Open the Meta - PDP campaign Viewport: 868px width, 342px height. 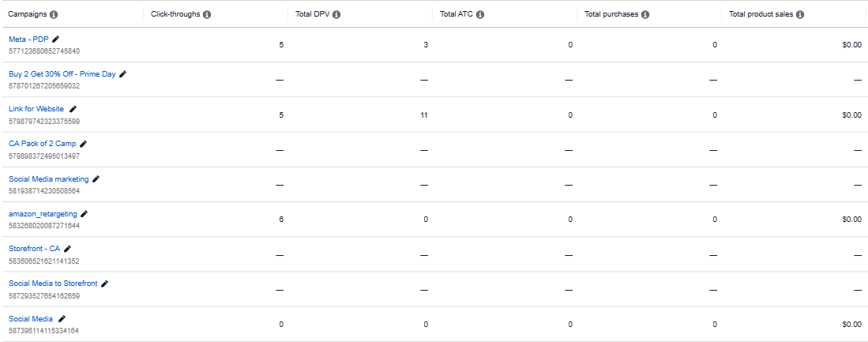click(x=28, y=39)
